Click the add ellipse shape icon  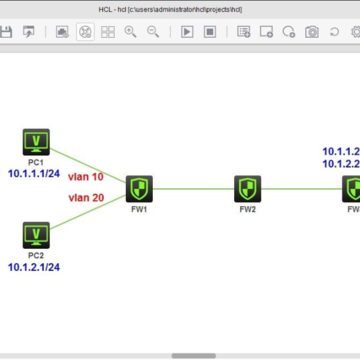coord(289,32)
